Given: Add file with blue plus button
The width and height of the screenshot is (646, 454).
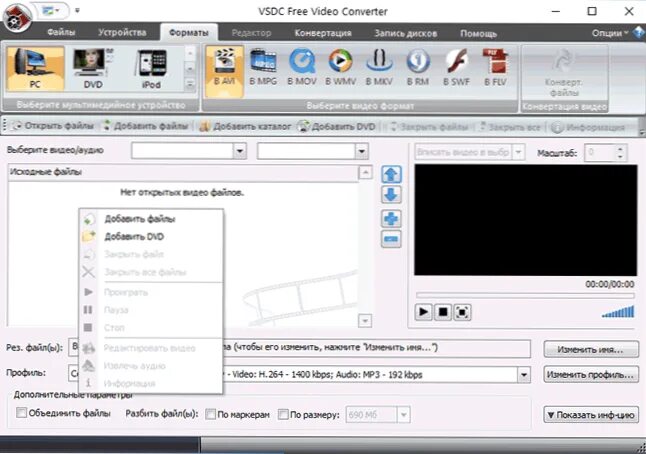Looking at the screenshot, I should [391, 219].
